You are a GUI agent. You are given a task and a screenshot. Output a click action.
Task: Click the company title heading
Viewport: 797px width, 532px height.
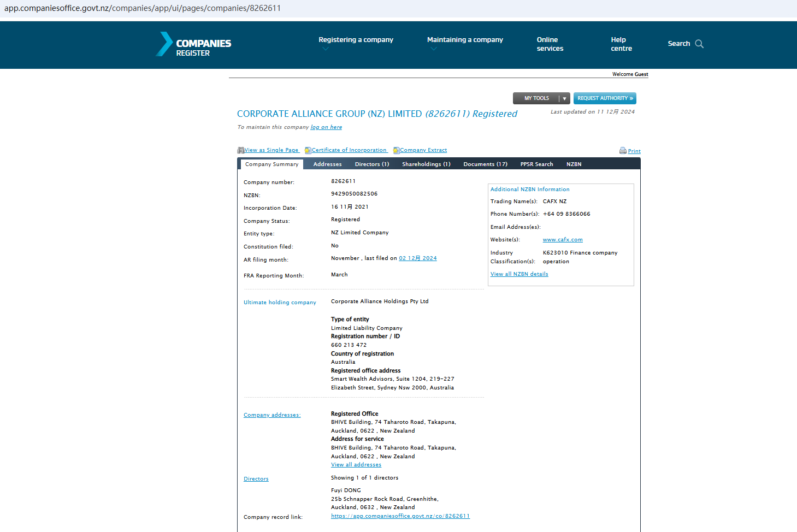[x=377, y=114]
